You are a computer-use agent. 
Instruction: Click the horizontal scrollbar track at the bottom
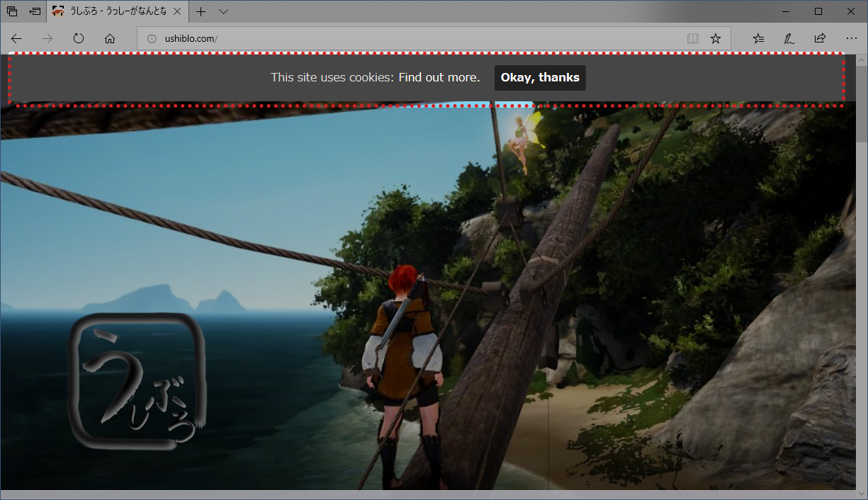(x=428, y=494)
